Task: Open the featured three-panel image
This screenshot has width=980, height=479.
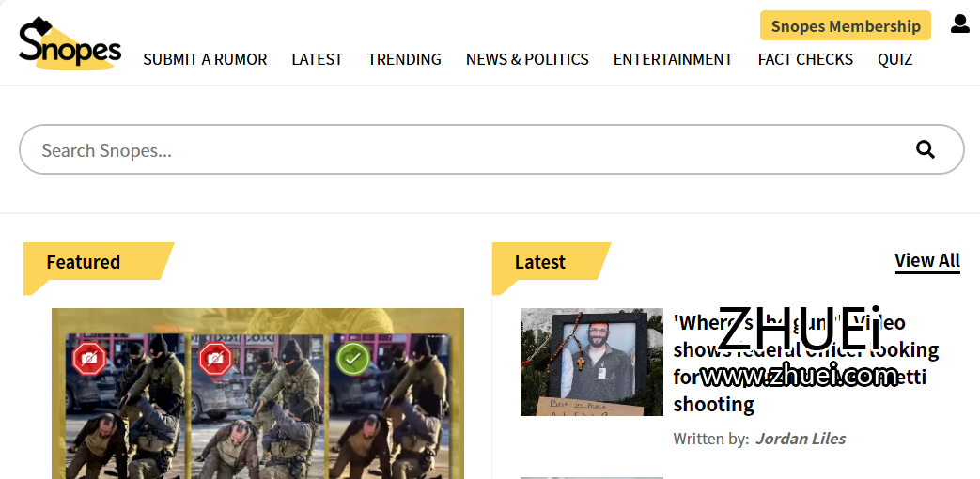Action: click(257, 394)
